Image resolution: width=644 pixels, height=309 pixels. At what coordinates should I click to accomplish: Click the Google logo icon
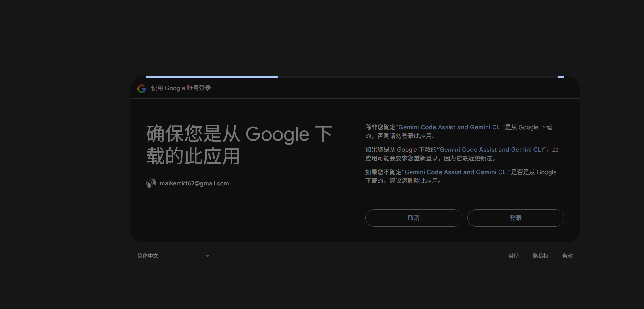(x=141, y=88)
